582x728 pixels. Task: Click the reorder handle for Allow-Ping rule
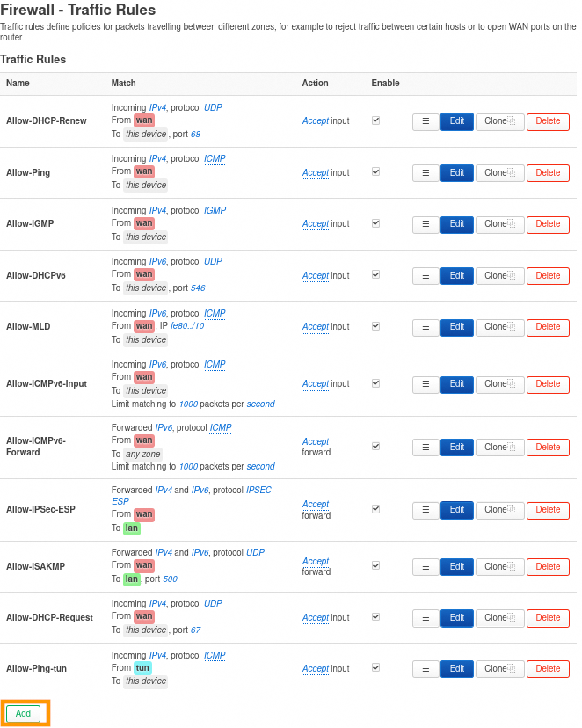tap(426, 173)
